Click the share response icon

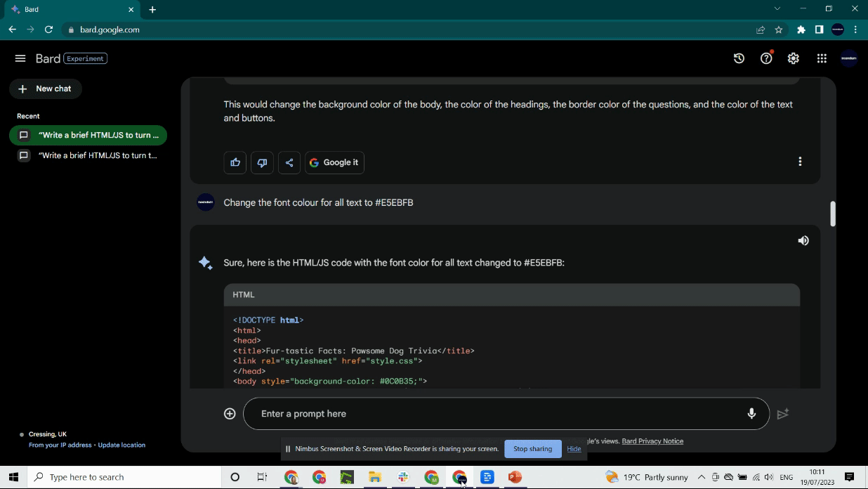tap(289, 162)
